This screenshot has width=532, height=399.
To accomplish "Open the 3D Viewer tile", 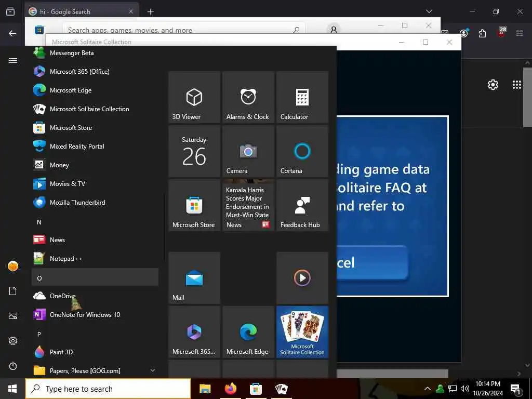I will point(194,97).
